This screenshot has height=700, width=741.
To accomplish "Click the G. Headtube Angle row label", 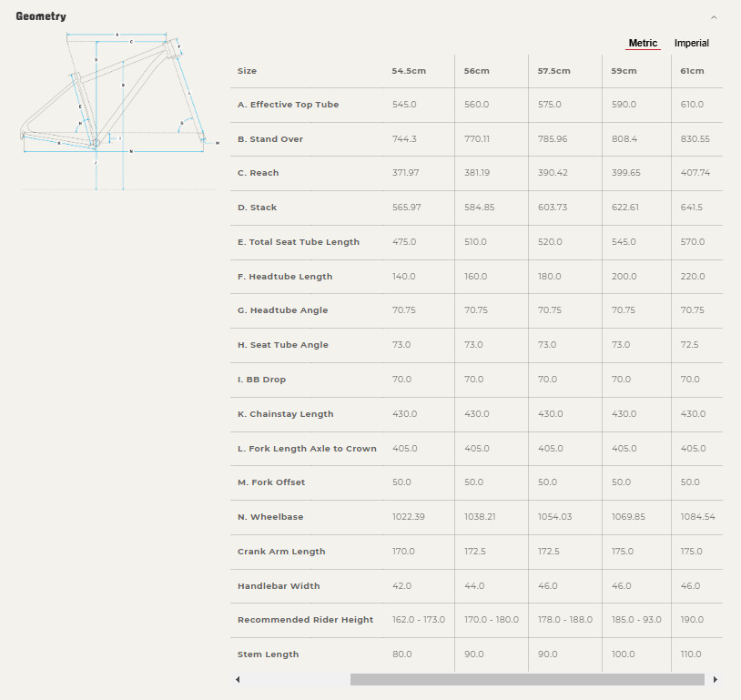I will point(282,310).
